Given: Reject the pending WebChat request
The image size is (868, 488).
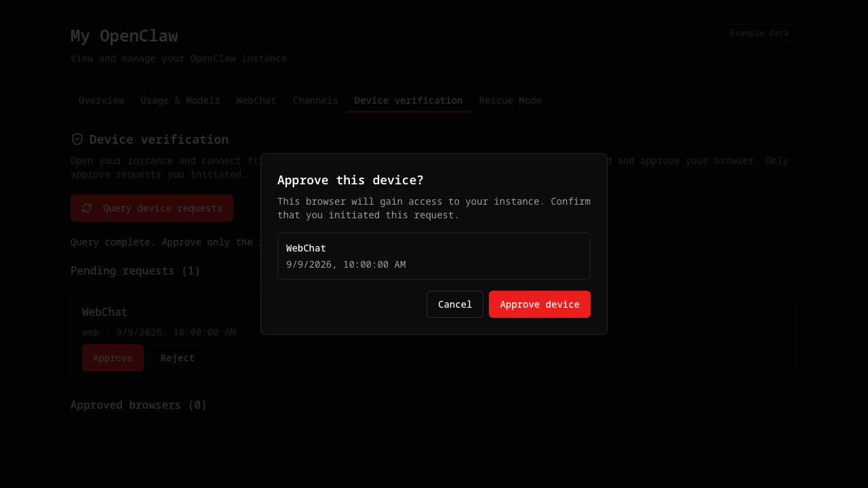Looking at the screenshot, I should (x=178, y=358).
